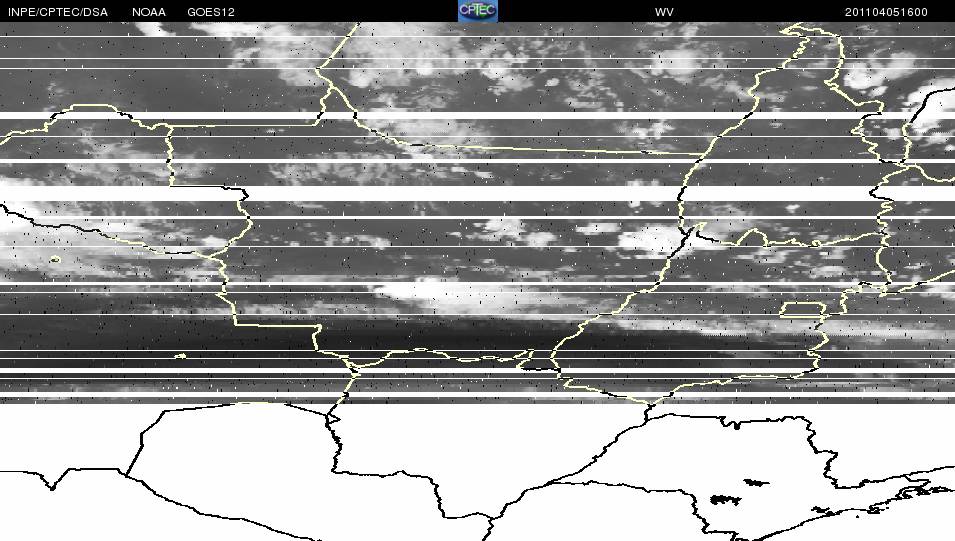
Task: Select the INPE/CPTEC/DSA header text
Action: pyautogui.click(x=58, y=12)
